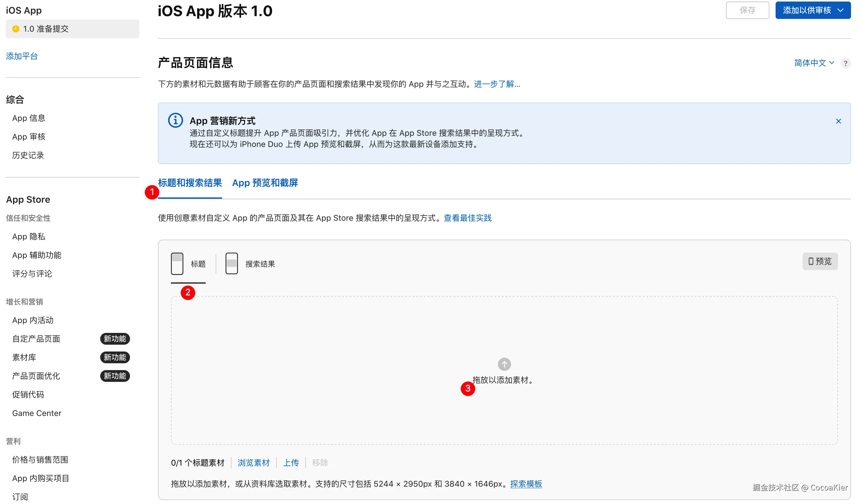Click the 上传 link
Viewport: 860px width, 504px height.
click(291, 463)
